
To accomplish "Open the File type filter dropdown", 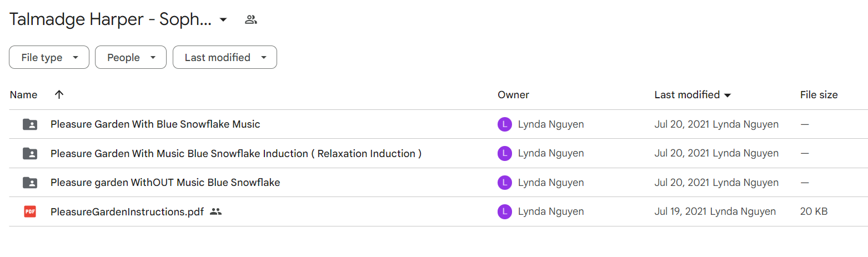I will coord(49,57).
